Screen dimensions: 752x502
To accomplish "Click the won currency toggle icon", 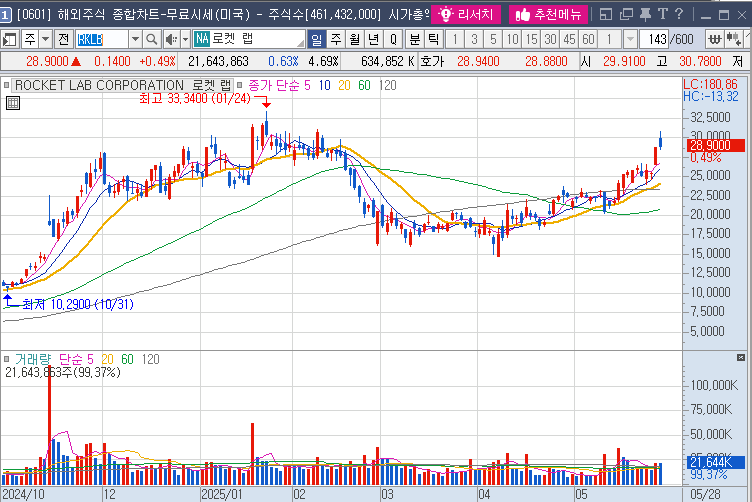I will 715,39.
